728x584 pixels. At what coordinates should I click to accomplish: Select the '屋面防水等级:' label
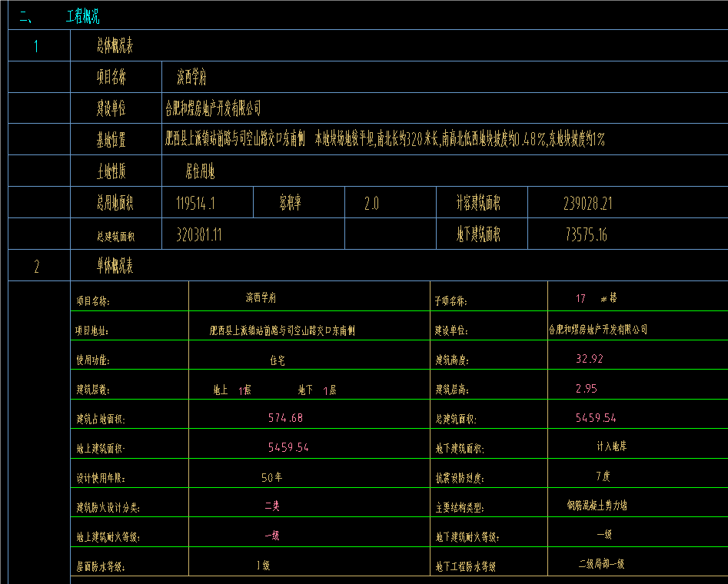tap(101, 567)
